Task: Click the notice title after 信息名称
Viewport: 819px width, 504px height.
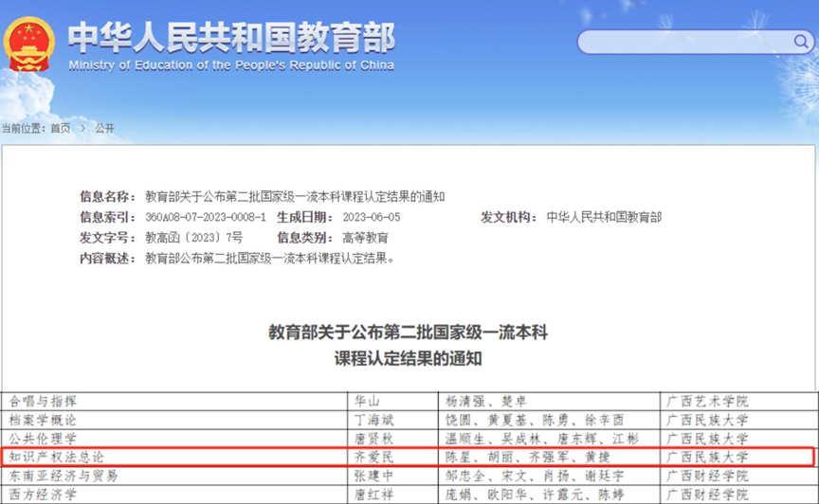Action: [295, 197]
